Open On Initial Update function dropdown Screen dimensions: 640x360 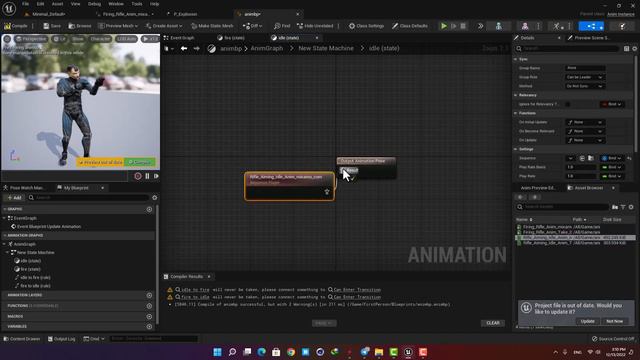click(x=584, y=122)
